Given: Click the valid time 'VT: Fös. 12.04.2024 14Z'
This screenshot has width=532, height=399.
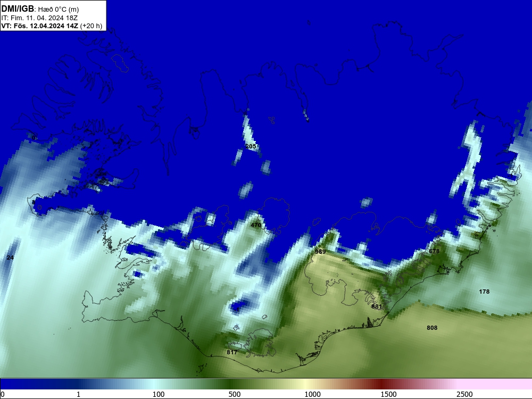Looking at the screenshot, I should click(40, 26).
